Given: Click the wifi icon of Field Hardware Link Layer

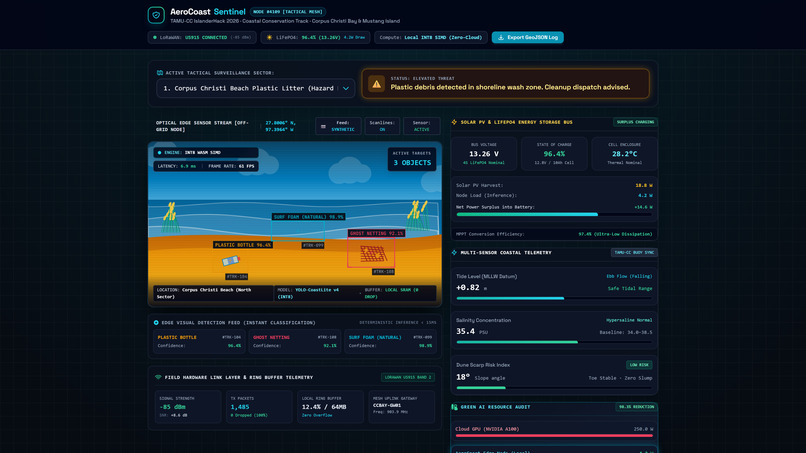Looking at the screenshot, I should [x=158, y=377].
